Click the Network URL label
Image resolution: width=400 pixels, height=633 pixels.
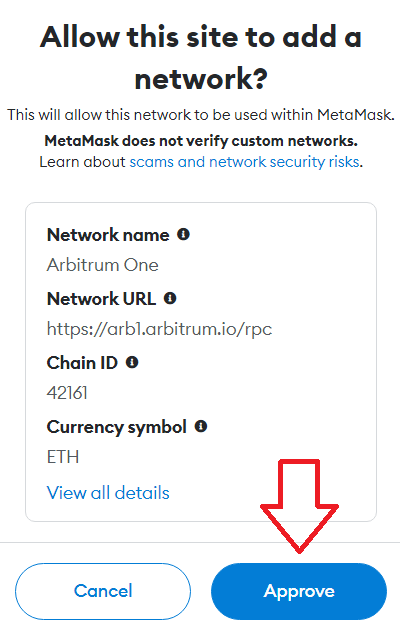(x=101, y=299)
